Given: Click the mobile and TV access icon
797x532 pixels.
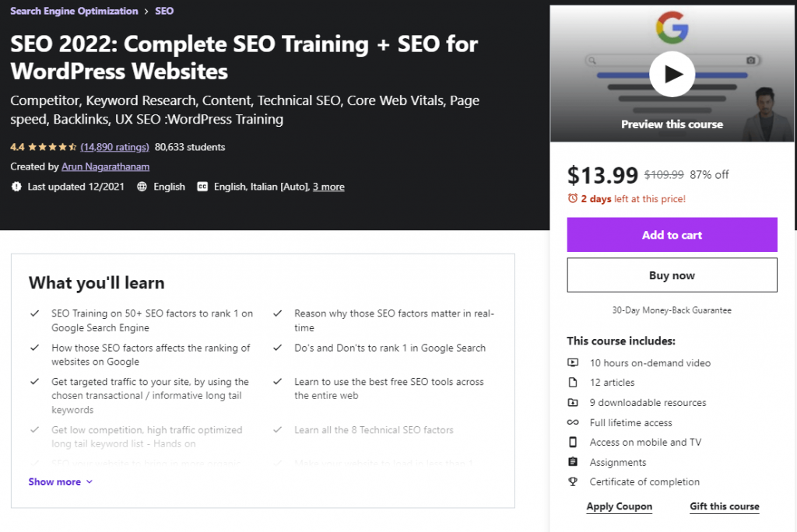Looking at the screenshot, I should [574, 442].
